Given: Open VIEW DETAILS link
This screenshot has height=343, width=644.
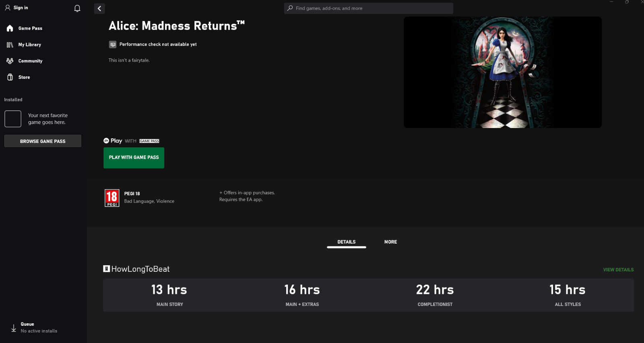Looking at the screenshot, I should click(618, 270).
